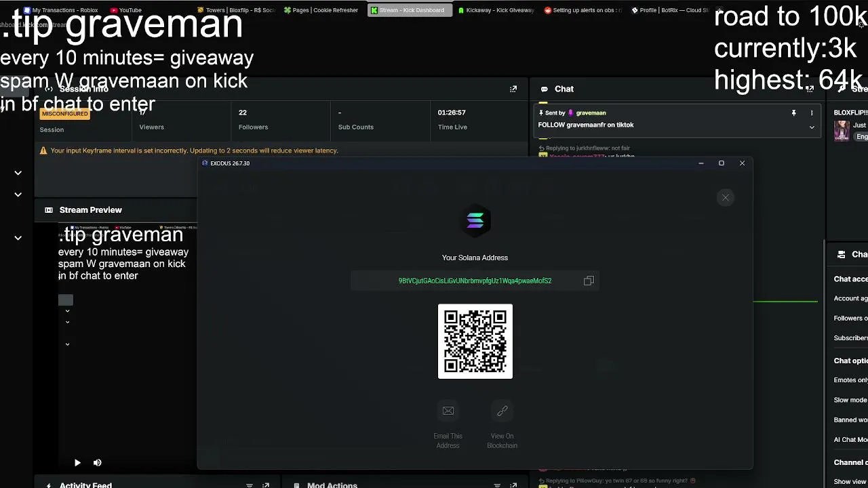Click the Chat settings panel icon on right

click(842, 255)
